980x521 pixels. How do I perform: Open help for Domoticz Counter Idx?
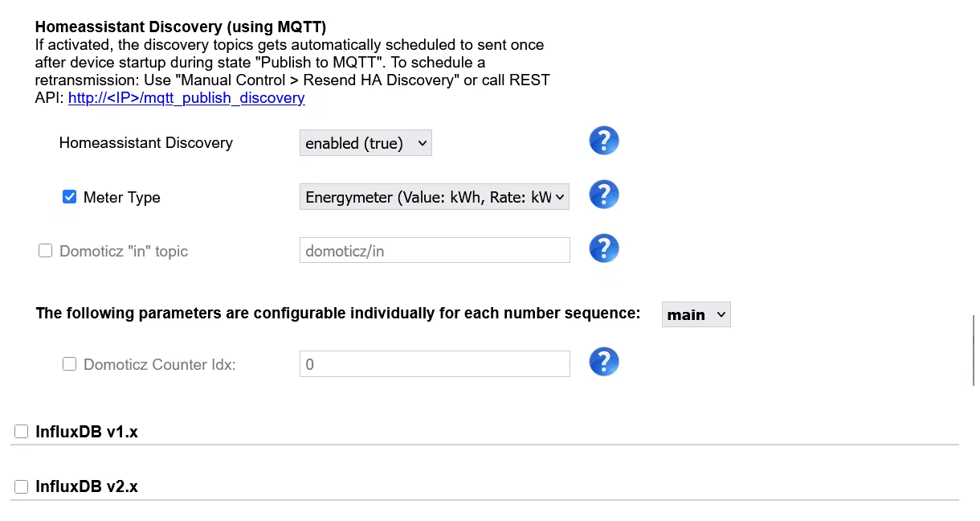click(x=603, y=362)
